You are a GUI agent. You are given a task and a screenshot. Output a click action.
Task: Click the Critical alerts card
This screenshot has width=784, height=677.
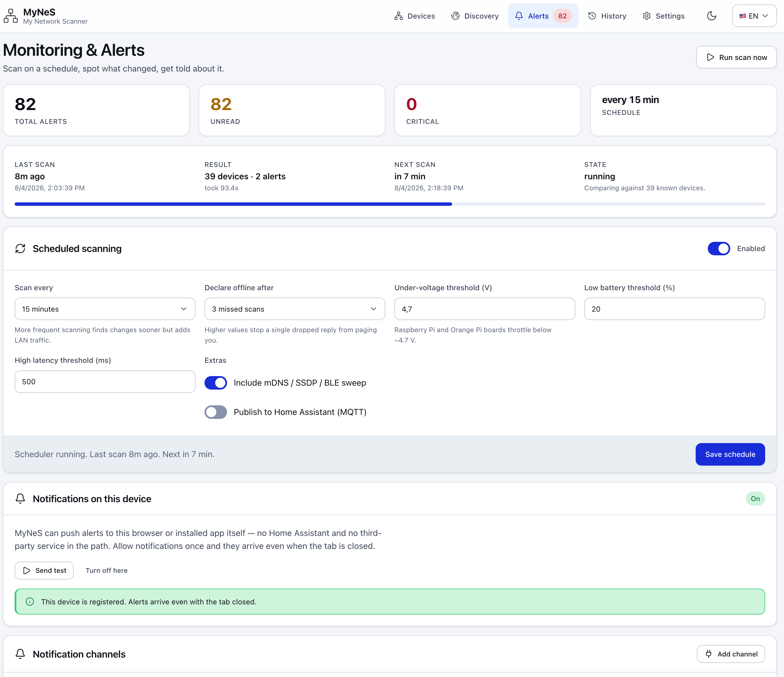(487, 110)
